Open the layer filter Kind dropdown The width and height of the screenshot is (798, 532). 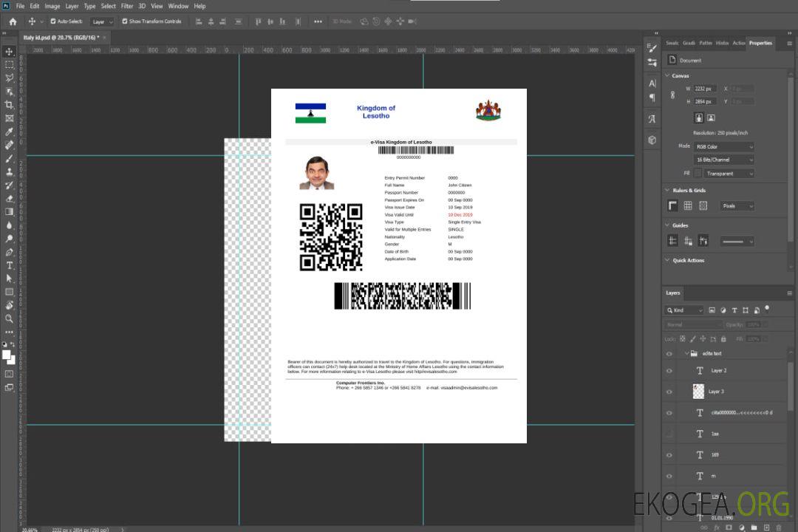tap(684, 310)
